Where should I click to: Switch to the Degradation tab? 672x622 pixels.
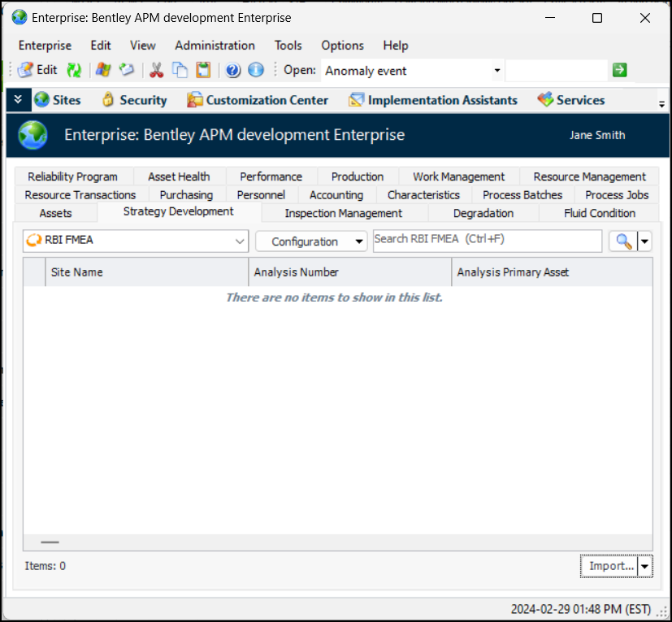483,213
